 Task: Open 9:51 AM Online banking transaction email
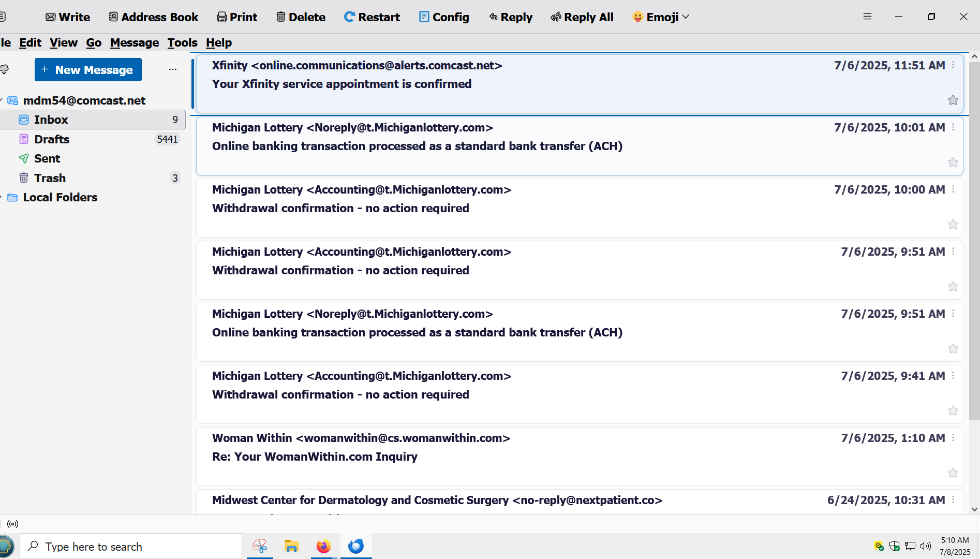580,332
